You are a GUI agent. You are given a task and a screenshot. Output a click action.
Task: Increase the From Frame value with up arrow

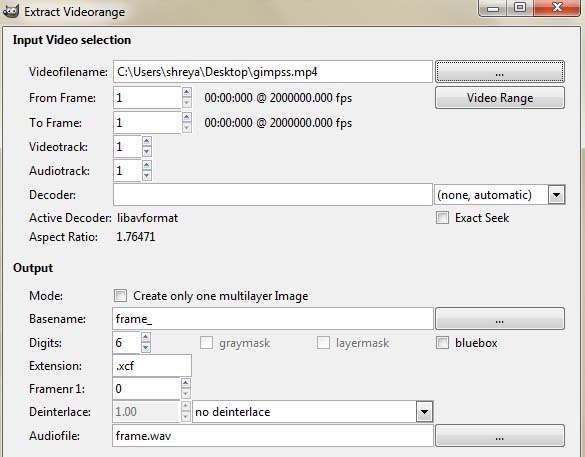(187, 92)
